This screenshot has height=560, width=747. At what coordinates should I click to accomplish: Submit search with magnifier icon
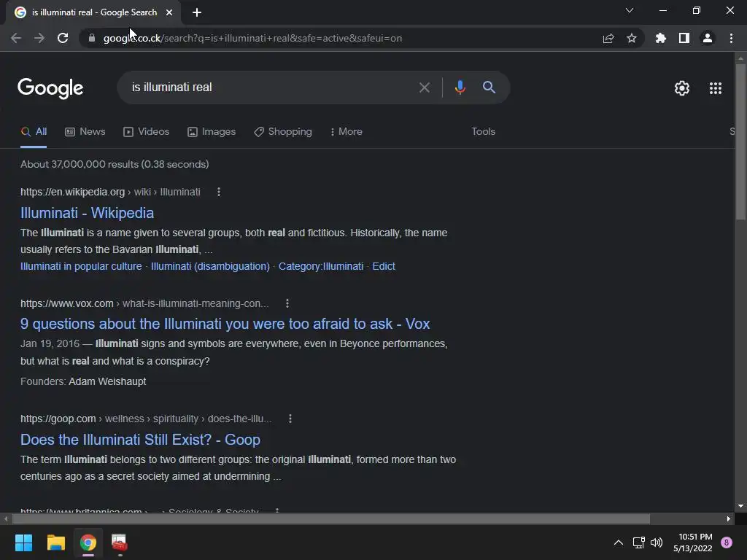489,87
